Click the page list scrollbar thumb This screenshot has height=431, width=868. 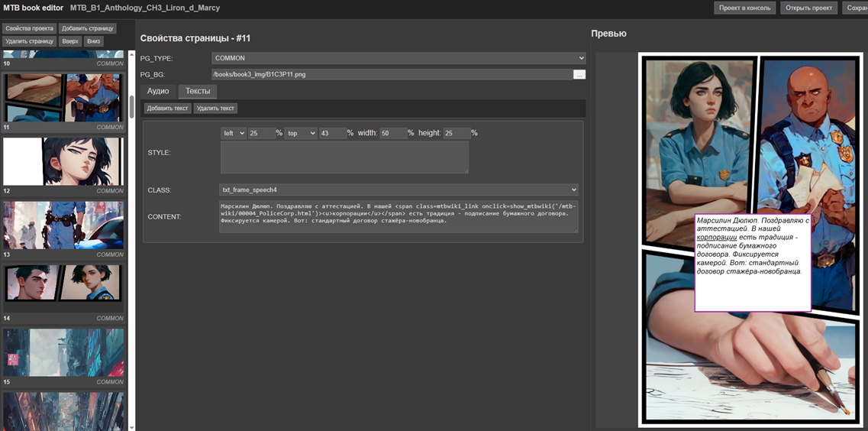coord(131,106)
